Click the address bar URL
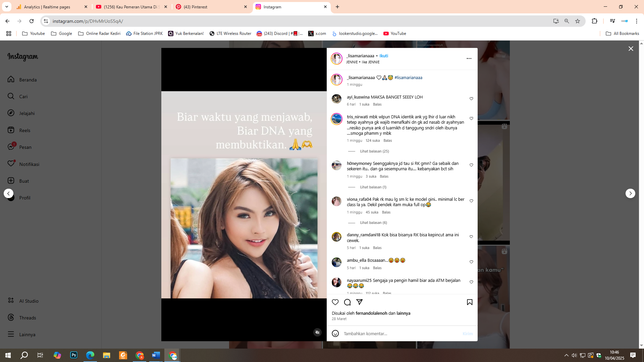Viewport: 644px width, 362px height. [x=88, y=21]
